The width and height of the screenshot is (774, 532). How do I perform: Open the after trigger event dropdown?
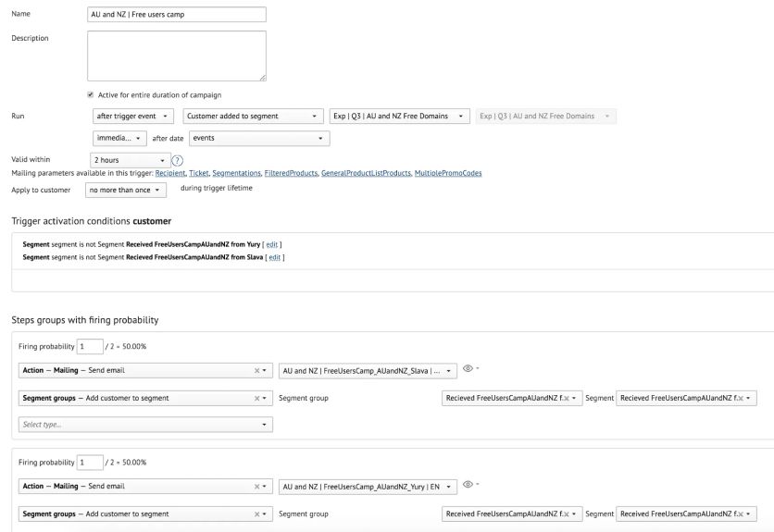(133, 117)
